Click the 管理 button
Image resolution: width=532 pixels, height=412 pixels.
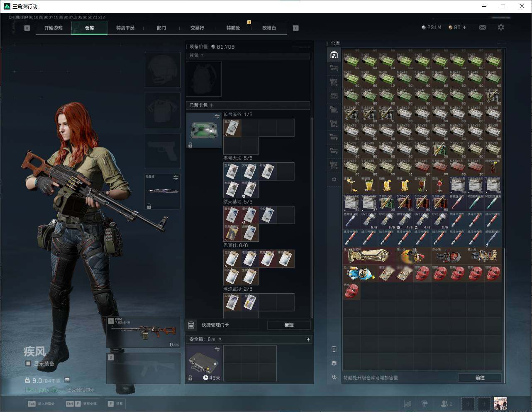coord(289,325)
